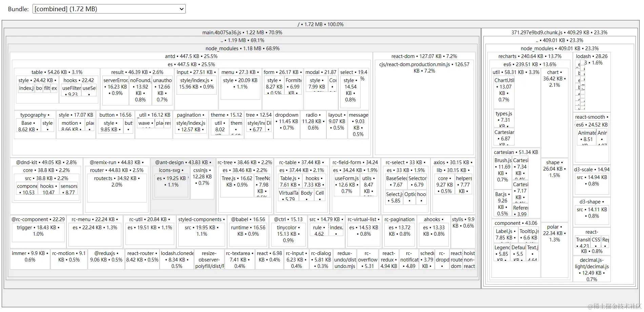Select the 'react-smooth' block label
The width and height of the screenshot is (644, 312).
(592, 117)
